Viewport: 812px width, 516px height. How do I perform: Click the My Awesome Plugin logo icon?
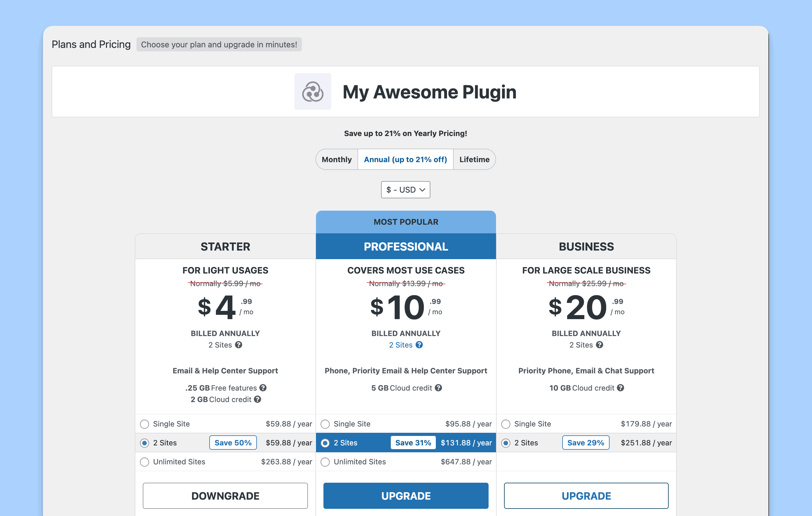(x=313, y=92)
